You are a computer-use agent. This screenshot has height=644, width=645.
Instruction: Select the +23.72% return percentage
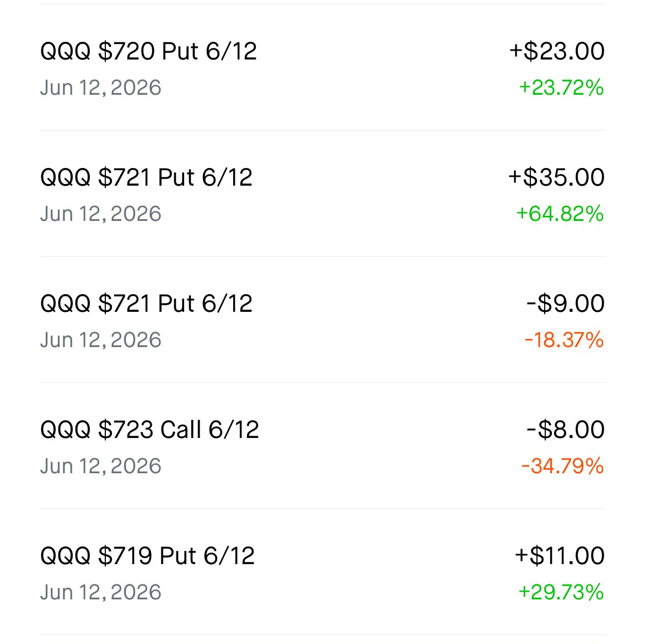point(561,88)
